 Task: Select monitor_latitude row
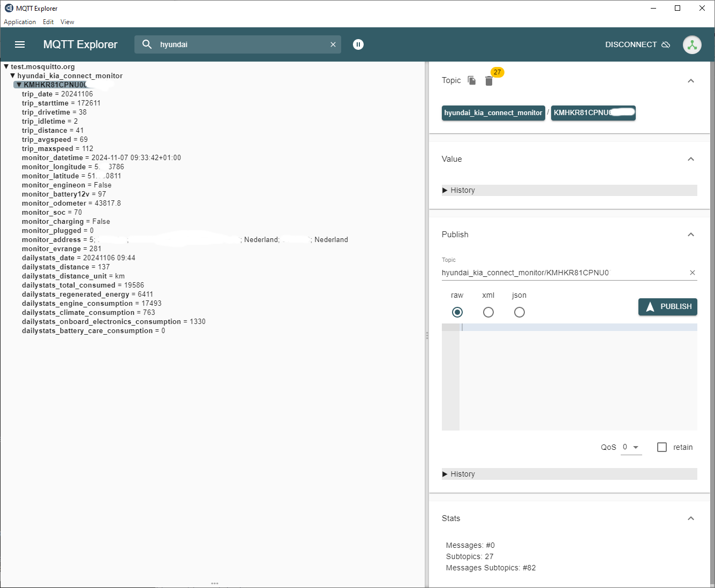[72, 176]
